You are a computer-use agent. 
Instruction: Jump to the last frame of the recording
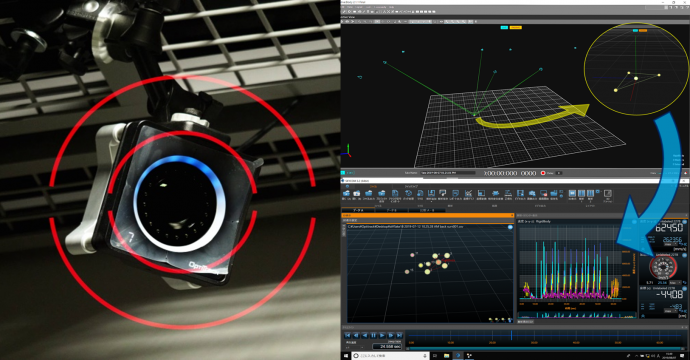pos(399,335)
